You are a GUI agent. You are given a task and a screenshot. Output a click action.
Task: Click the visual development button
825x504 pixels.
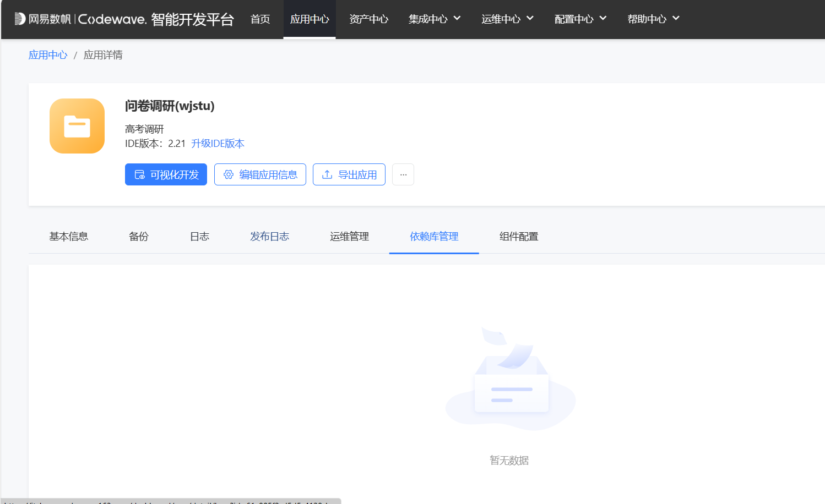point(166,174)
